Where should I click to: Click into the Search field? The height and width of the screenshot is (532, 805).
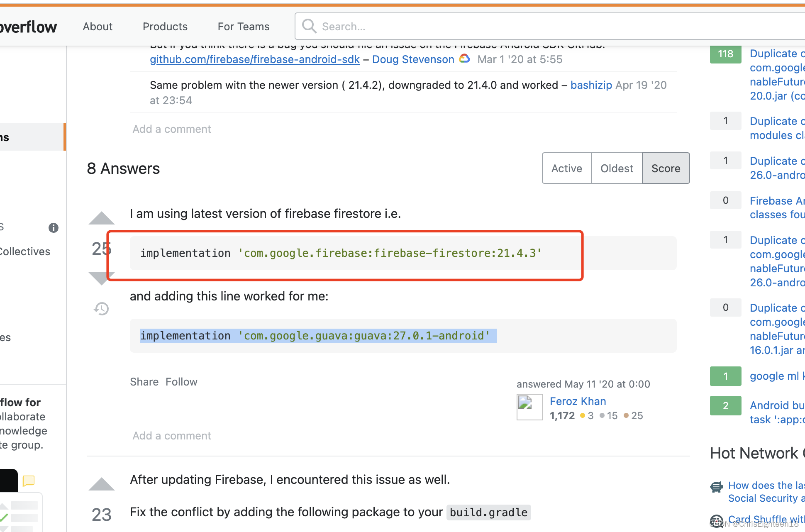click(539, 27)
